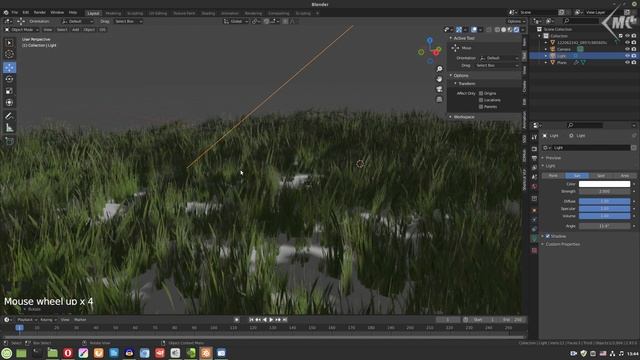Select the Add Cube tool
The image size is (640, 360).
(9, 141)
